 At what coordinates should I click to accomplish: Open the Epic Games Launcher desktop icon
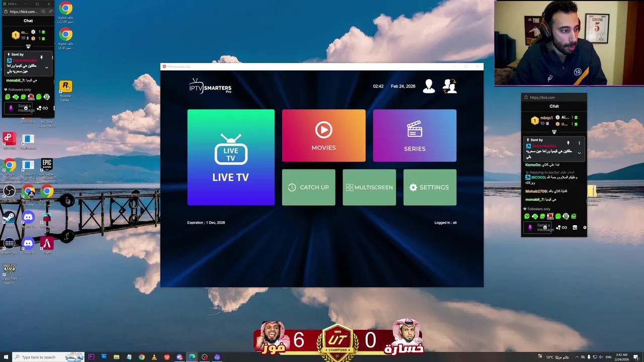[47, 169]
